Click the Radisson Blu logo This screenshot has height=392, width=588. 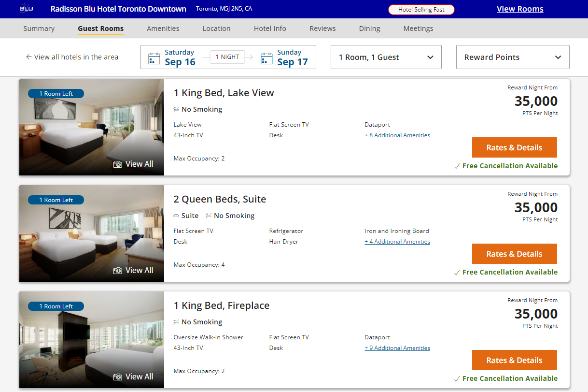pos(26,8)
